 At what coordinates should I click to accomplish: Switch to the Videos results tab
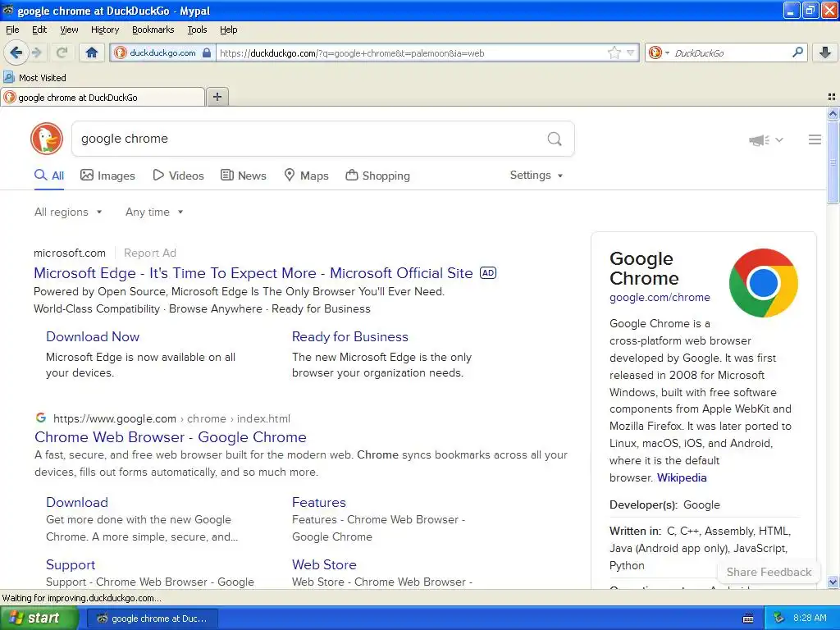coord(178,176)
